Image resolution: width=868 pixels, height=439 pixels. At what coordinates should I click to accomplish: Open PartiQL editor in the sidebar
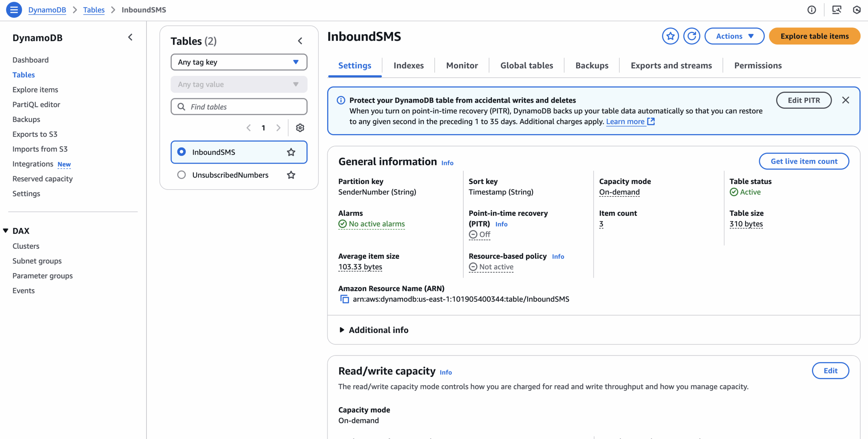click(36, 105)
